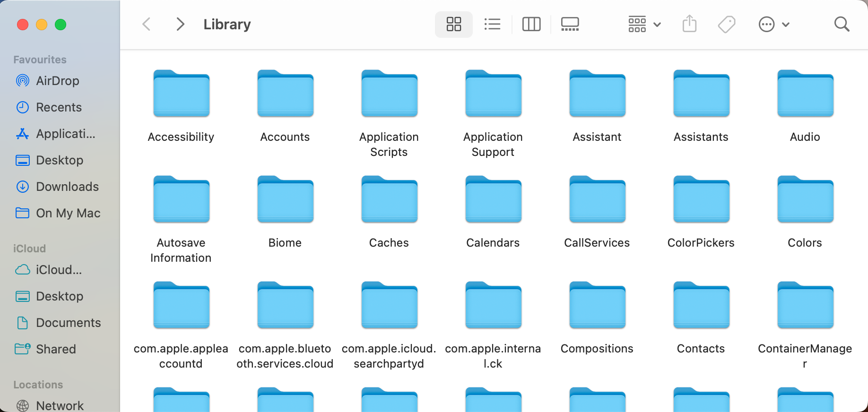Select the Assistant folder
868x412 pixels.
597,94
